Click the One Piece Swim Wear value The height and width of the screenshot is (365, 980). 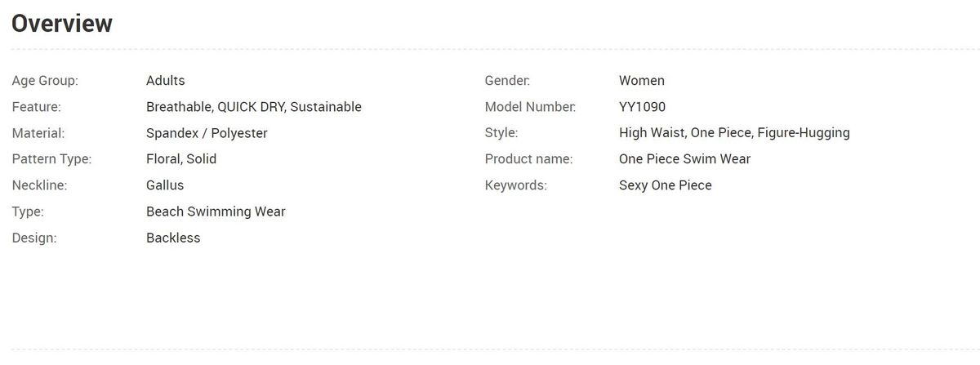pos(684,159)
